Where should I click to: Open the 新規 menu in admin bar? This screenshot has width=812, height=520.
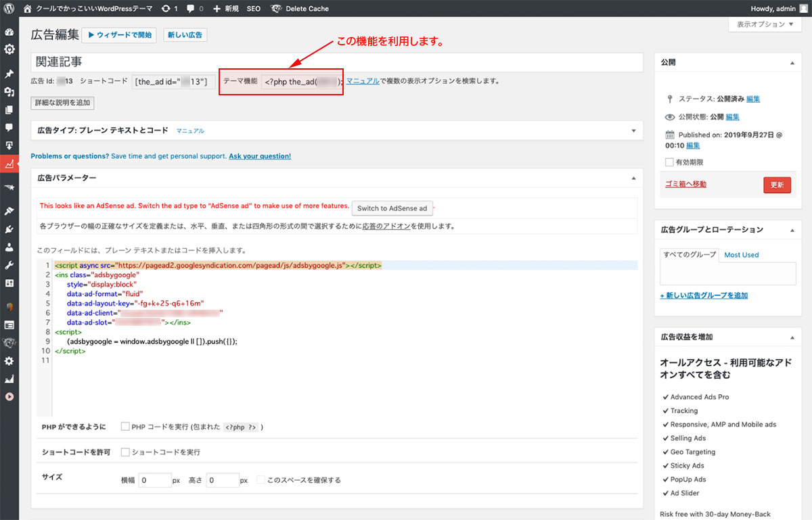click(x=225, y=9)
